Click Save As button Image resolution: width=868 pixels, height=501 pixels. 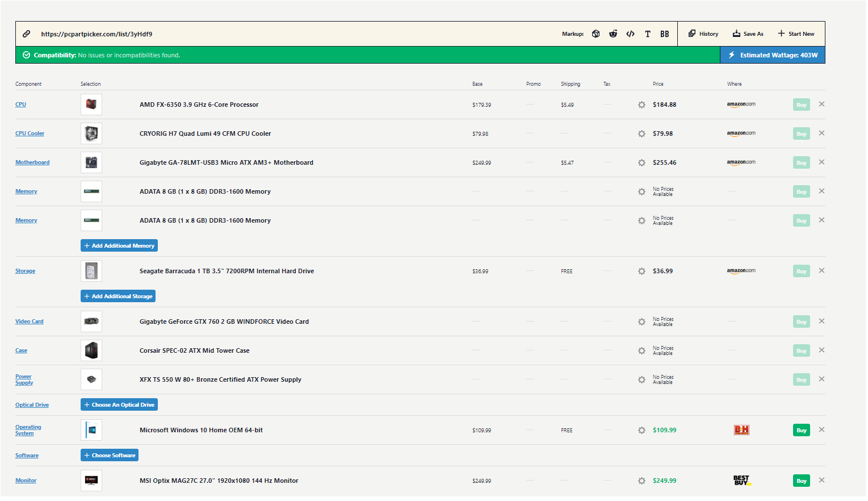748,34
